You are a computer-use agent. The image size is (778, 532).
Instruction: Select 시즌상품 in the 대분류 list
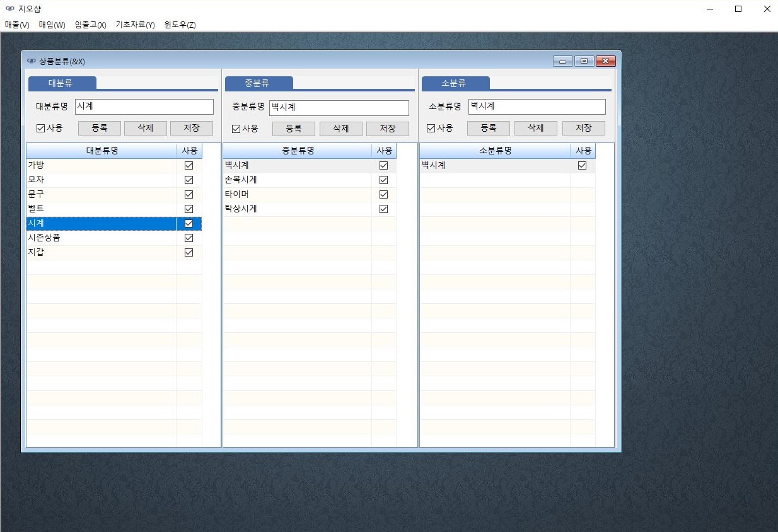pyautogui.click(x=44, y=238)
